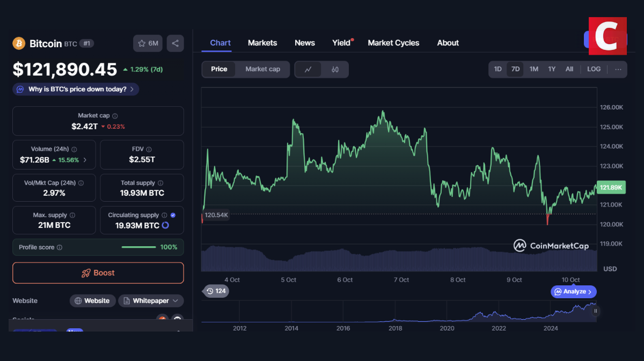Image resolution: width=644 pixels, height=361 pixels.
Task: Switch to line chart view icon
Action: tap(308, 69)
